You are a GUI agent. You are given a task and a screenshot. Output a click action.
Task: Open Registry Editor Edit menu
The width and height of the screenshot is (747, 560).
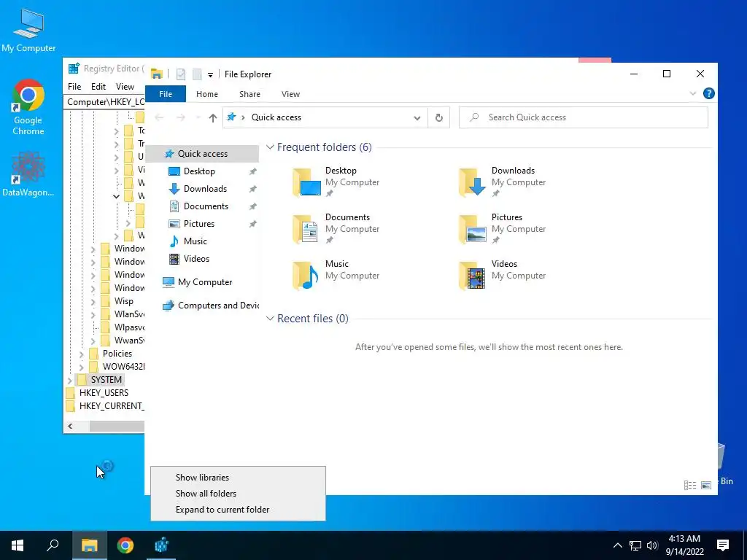coord(98,87)
